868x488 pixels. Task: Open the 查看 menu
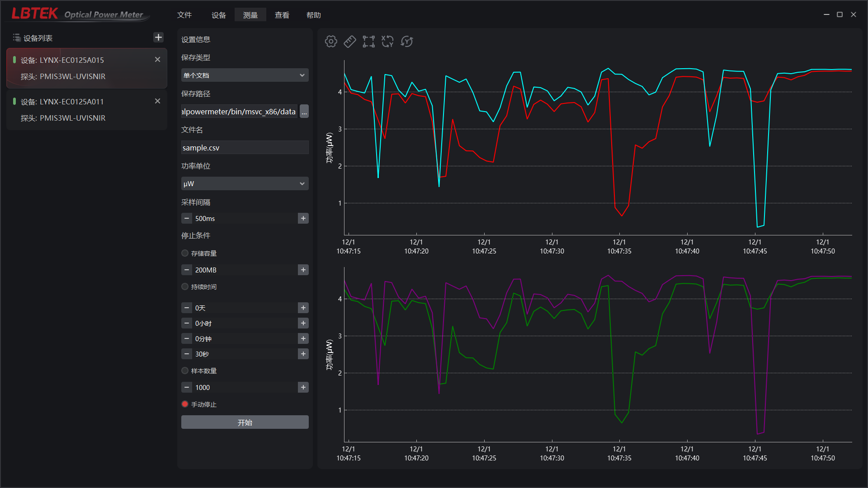pos(282,15)
